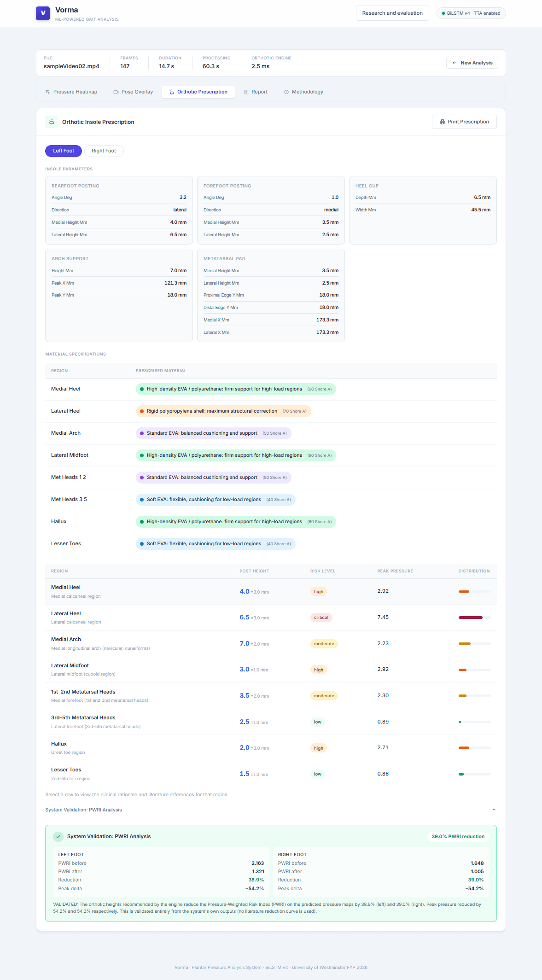
Task: Click the Lateral Heel distribution bar
Action: click(474, 618)
